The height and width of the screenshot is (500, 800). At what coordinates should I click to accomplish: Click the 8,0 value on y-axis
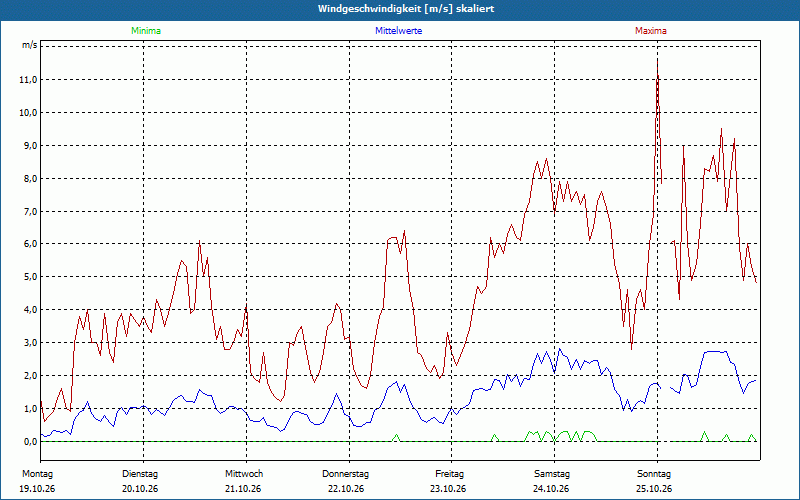click(x=30, y=179)
